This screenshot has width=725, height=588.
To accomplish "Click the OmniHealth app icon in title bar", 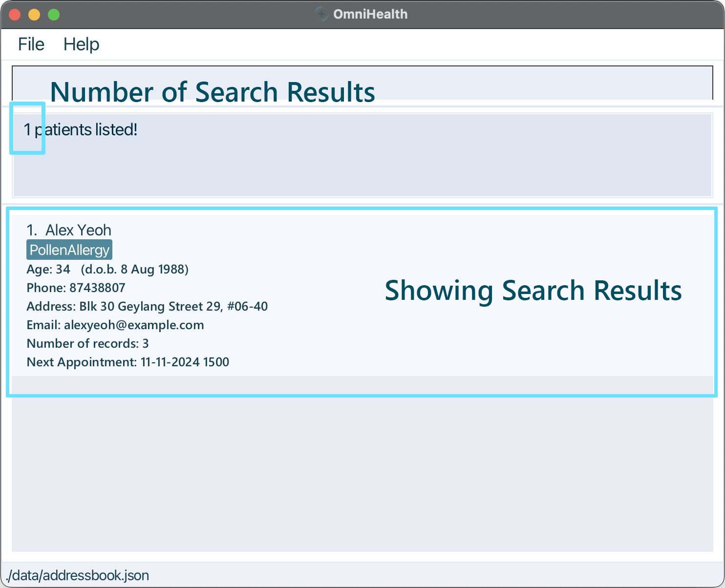I will (x=321, y=14).
